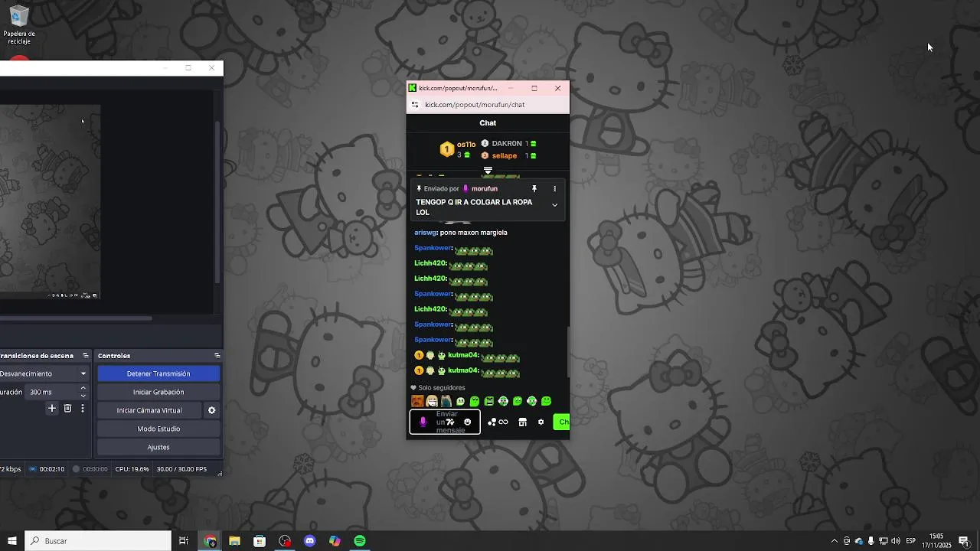Click the kick.com/popout/morufun/chat URL

pos(475,105)
